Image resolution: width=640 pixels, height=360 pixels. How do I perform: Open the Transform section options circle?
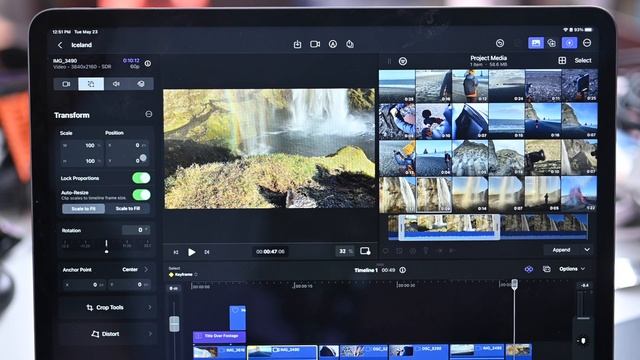[149, 114]
